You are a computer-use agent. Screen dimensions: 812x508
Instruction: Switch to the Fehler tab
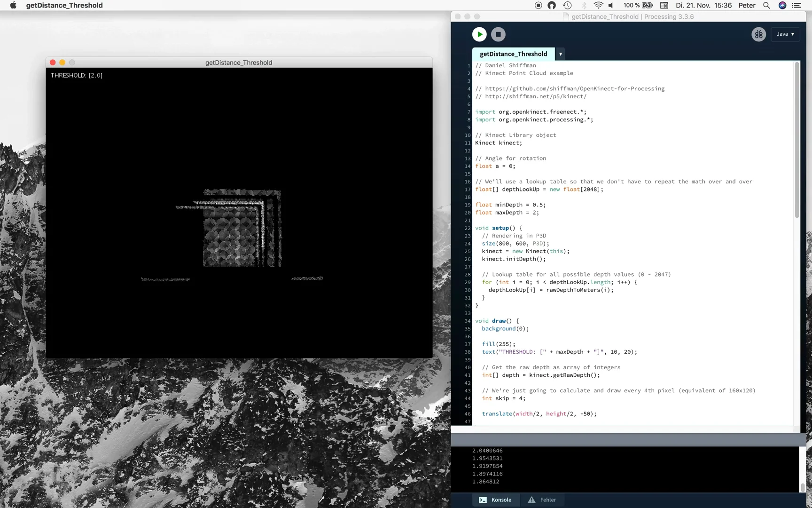[x=543, y=500]
